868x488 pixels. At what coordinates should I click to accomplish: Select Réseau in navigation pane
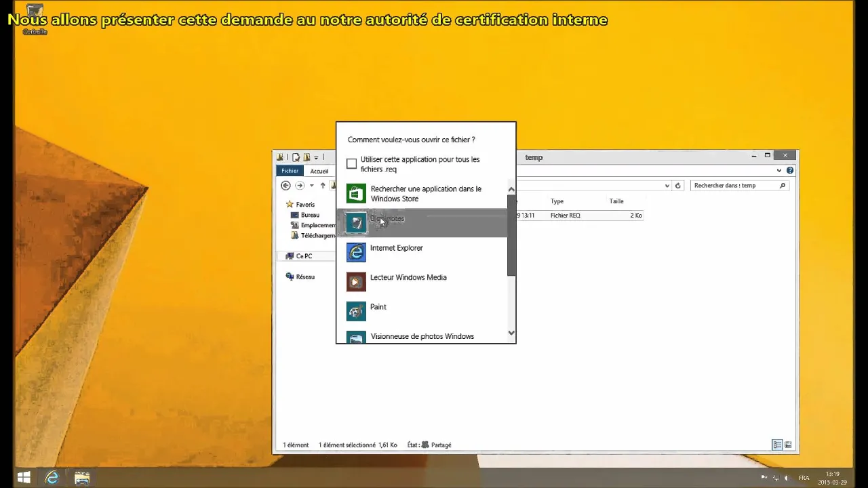tap(300, 277)
